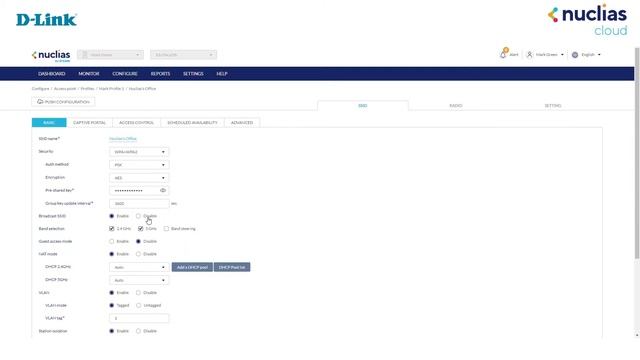This screenshot has height=360, width=640.
Task: Switch to the Setting top tab
Action: tap(553, 106)
